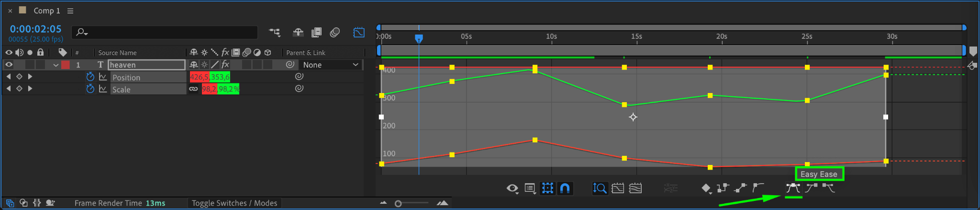Image resolution: width=980 pixels, height=210 pixels.
Task: Toggle hide shy layers switch
Action: [x=298, y=32]
